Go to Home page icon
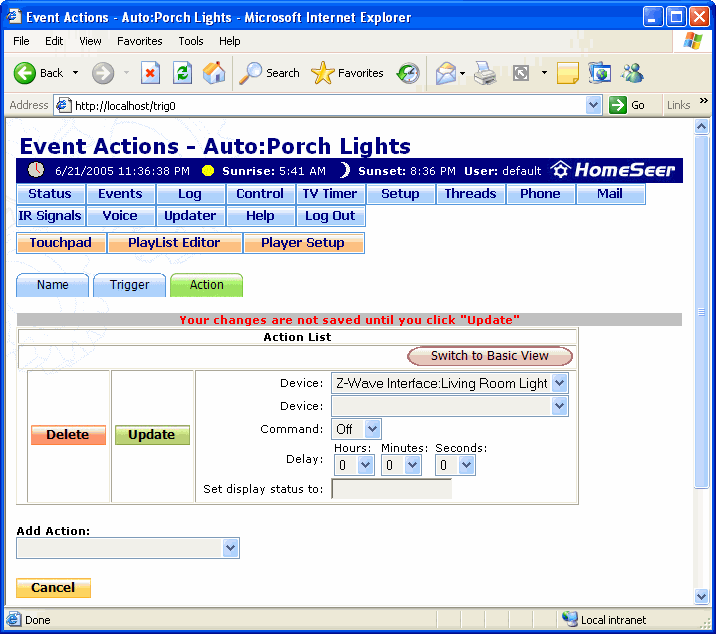This screenshot has height=634, width=716. pyautogui.click(x=214, y=73)
